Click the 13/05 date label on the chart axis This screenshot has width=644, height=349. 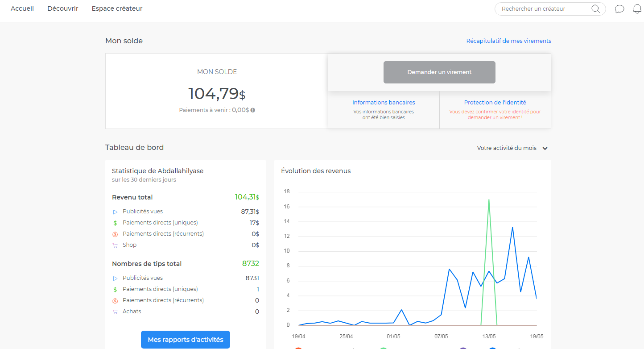pyautogui.click(x=489, y=337)
